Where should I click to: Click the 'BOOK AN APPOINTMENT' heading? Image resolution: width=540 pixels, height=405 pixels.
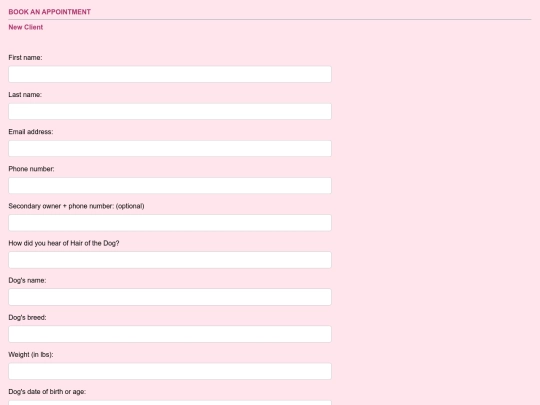point(50,12)
